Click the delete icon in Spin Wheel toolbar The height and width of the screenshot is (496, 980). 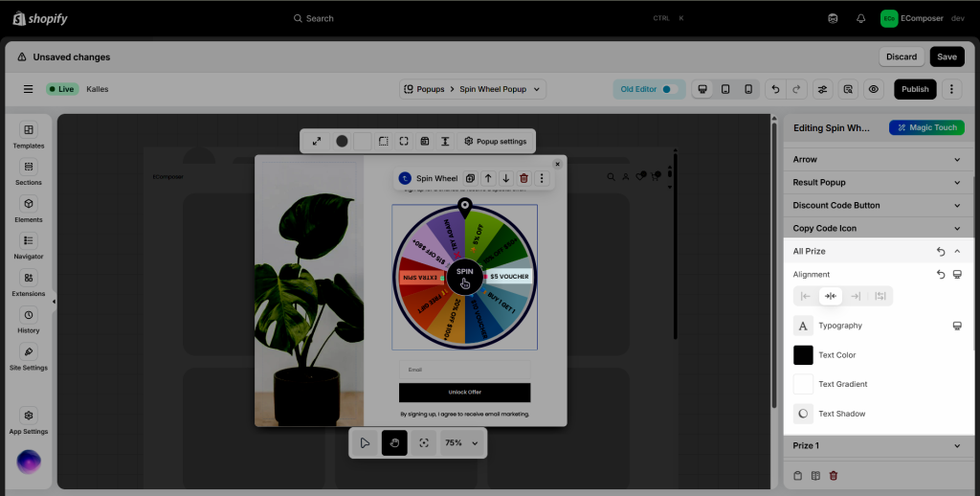(x=523, y=178)
